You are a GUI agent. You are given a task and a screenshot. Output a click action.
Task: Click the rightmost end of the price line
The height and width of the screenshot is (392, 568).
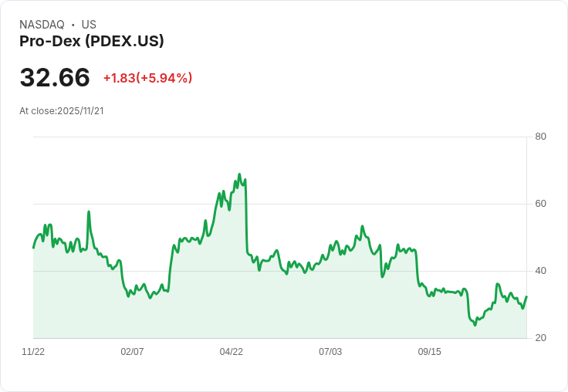(526, 297)
